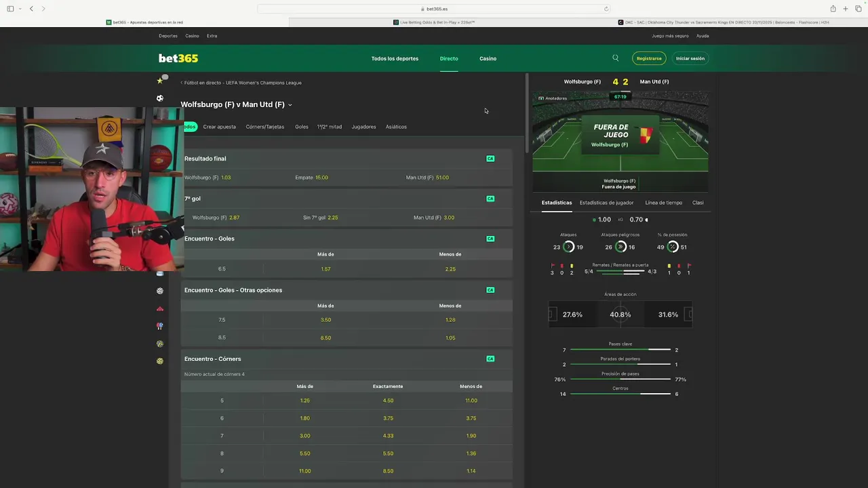Switch to OKC - SAC Flashscore browser tab
This screenshot has width=868, height=488.
pyautogui.click(x=724, y=22)
